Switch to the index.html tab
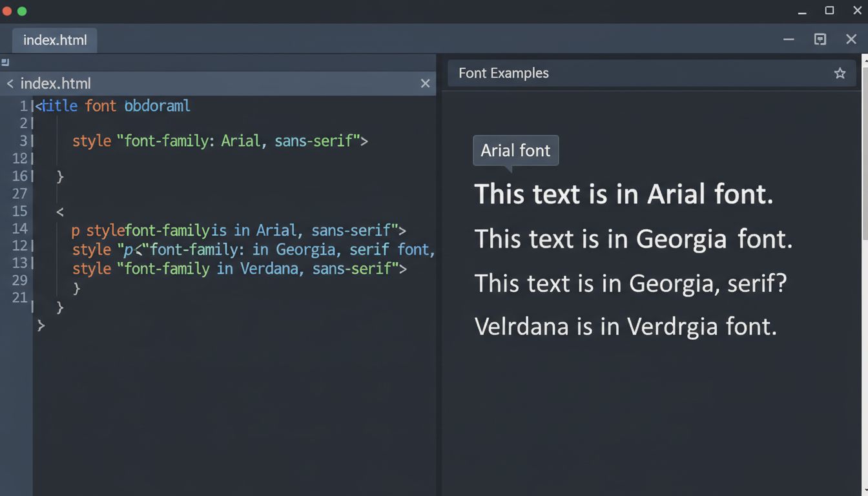 pos(54,40)
